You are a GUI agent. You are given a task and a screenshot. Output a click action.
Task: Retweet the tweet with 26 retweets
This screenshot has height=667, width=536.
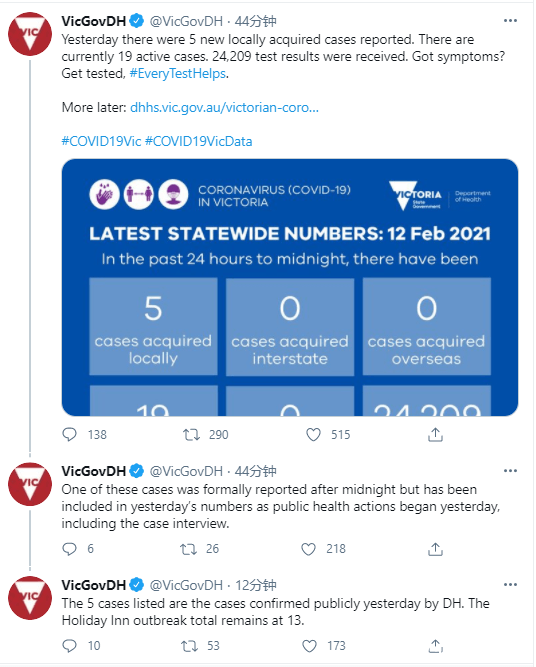tap(188, 549)
